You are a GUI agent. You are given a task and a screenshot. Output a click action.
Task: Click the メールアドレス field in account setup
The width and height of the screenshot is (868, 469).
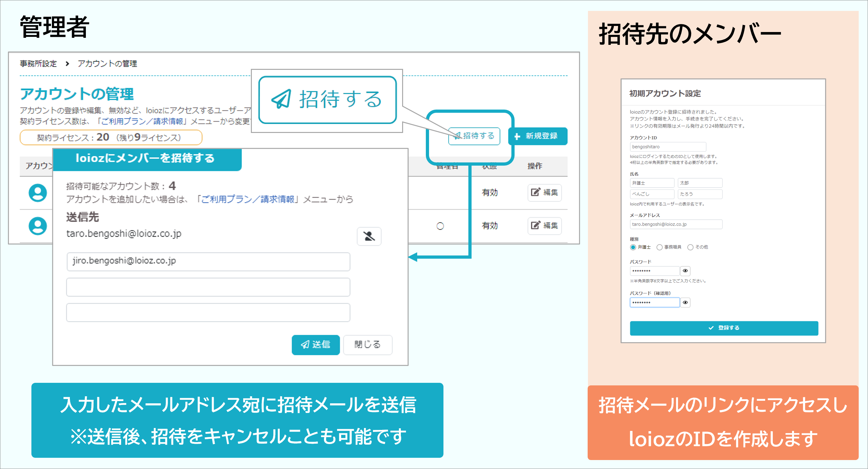click(676, 224)
